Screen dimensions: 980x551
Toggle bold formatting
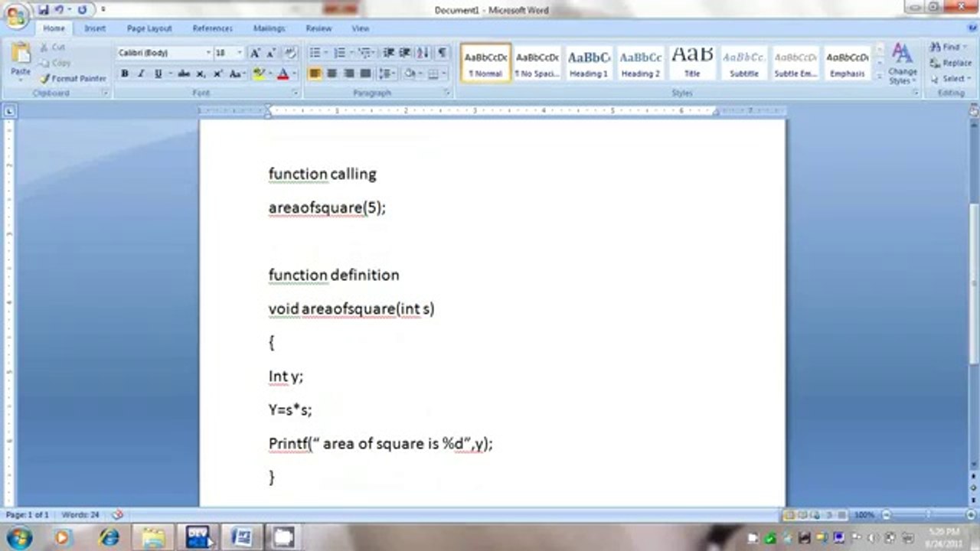tap(125, 73)
